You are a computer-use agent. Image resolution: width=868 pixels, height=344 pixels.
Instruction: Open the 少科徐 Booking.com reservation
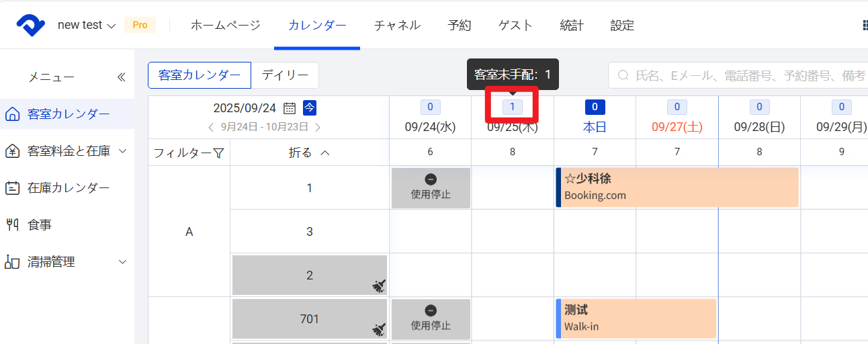coord(677,187)
